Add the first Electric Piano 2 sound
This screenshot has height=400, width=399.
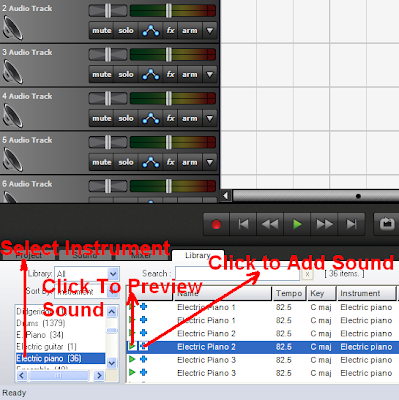[x=143, y=333]
